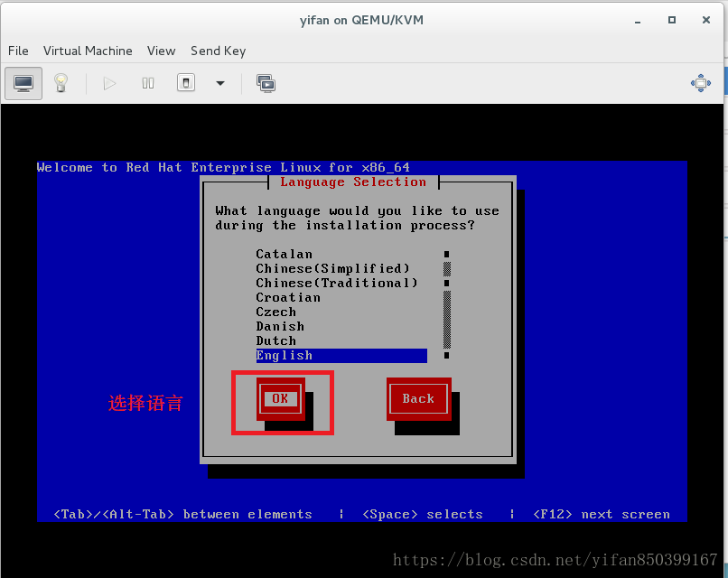
Task: Minimize the QEMU/KVM window
Action: (x=638, y=21)
